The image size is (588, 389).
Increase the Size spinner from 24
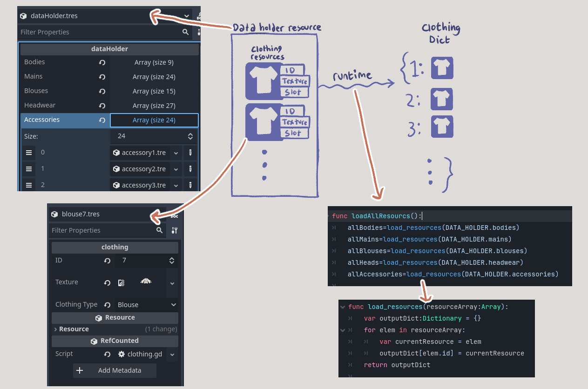pyautogui.click(x=190, y=134)
